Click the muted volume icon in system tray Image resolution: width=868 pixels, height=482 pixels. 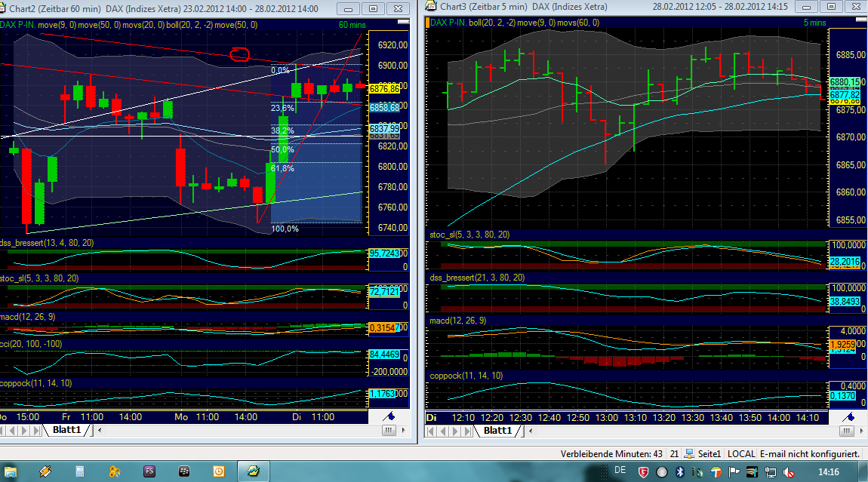coord(787,471)
